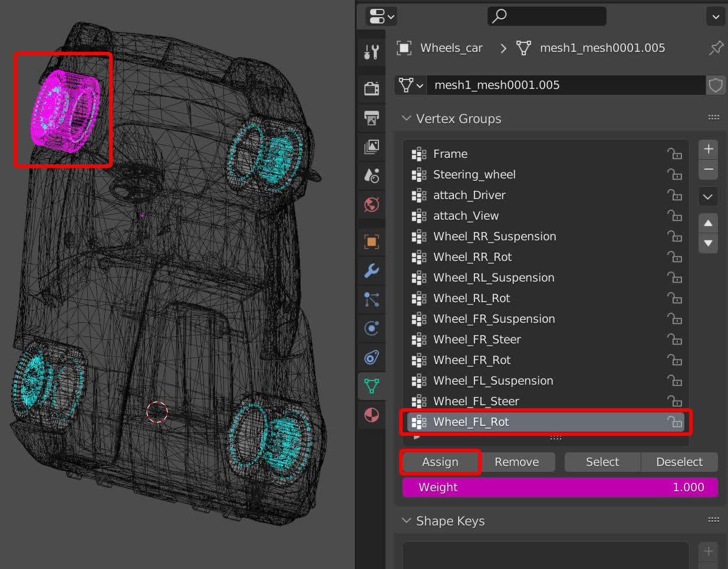
Task: Click the list resize handle dots
Action: 555,438
